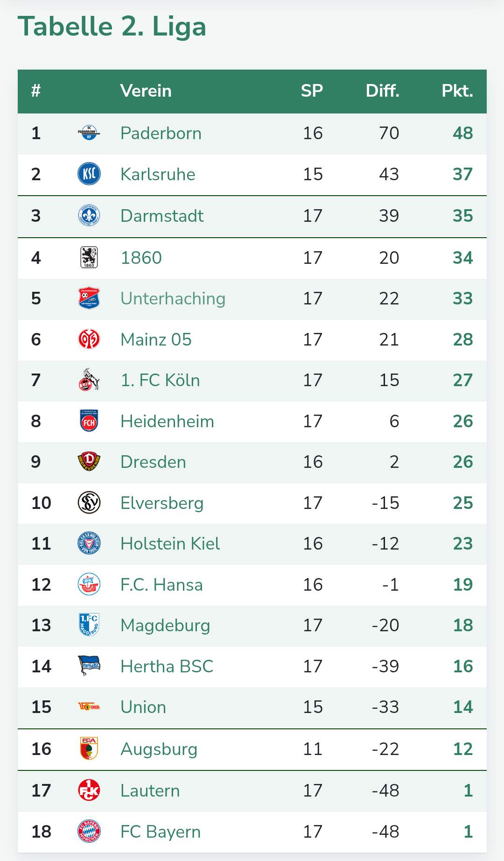The width and height of the screenshot is (504, 861).
Task: Click the Diff. column header
Action: point(382,91)
